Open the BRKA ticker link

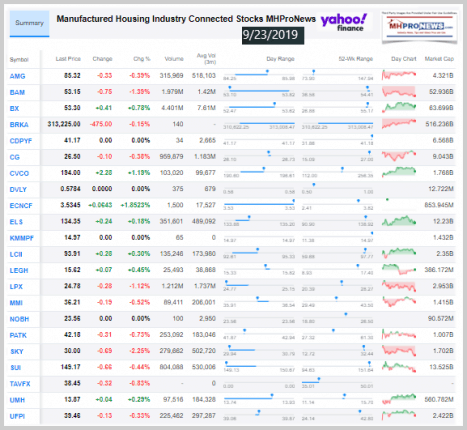point(19,125)
